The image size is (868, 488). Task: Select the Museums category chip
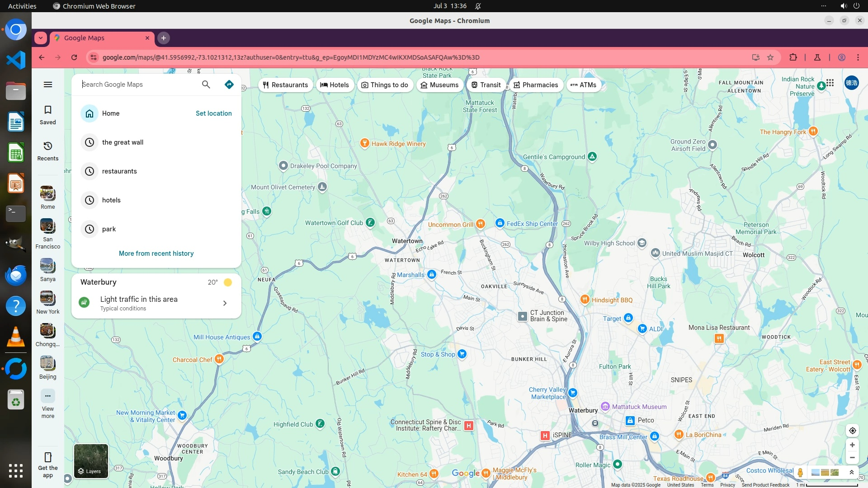tap(439, 85)
